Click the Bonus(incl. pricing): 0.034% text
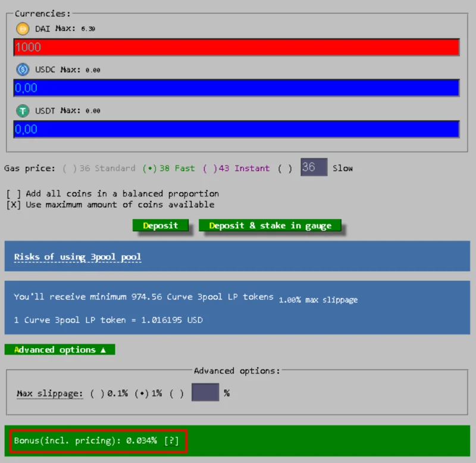 (x=85, y=440)
